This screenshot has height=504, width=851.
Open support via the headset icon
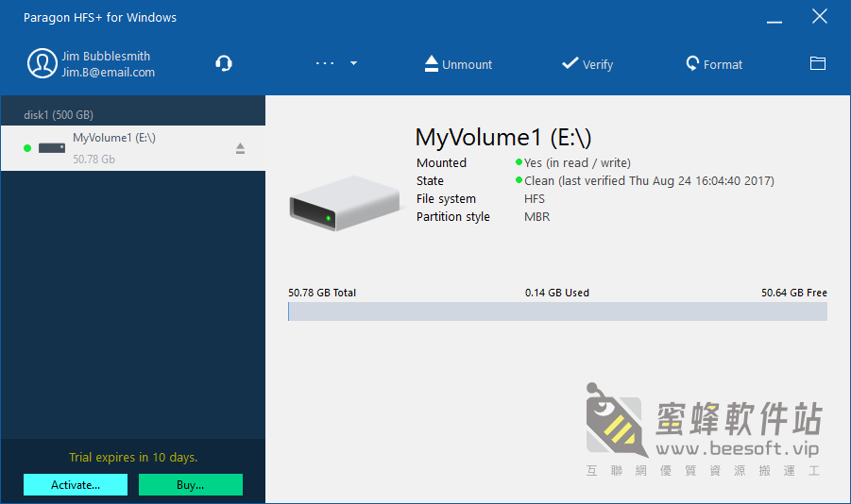coord(224,63)
